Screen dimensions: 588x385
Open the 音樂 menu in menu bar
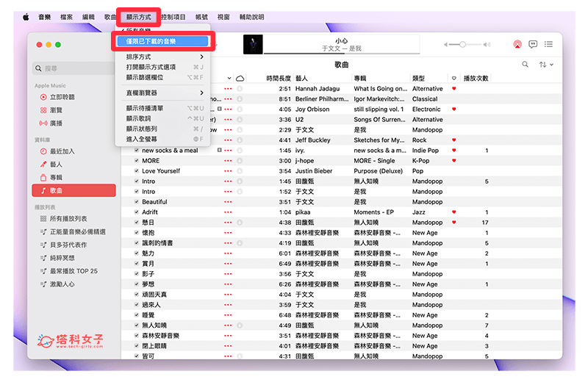(x=44, y=17)
